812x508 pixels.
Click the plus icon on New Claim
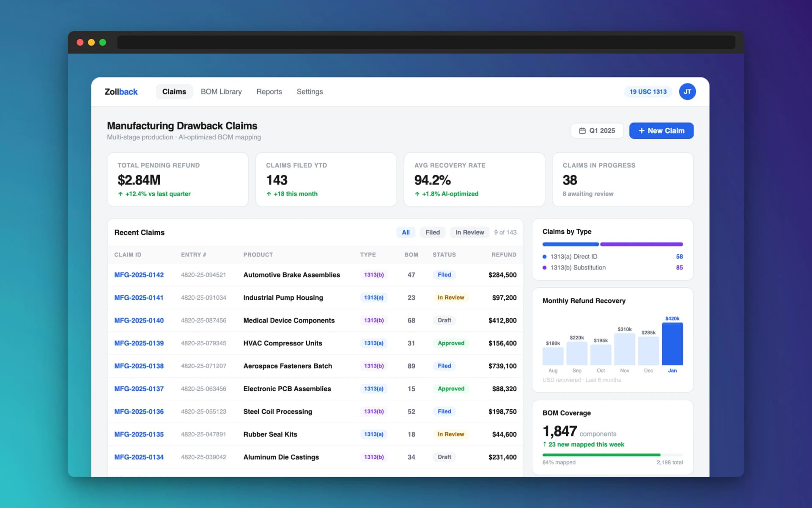coord(641,131)
